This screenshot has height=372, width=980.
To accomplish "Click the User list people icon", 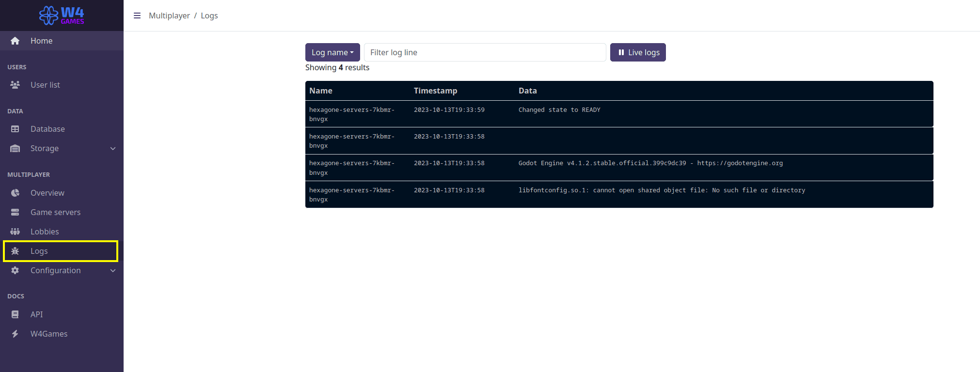I will 15,85.
